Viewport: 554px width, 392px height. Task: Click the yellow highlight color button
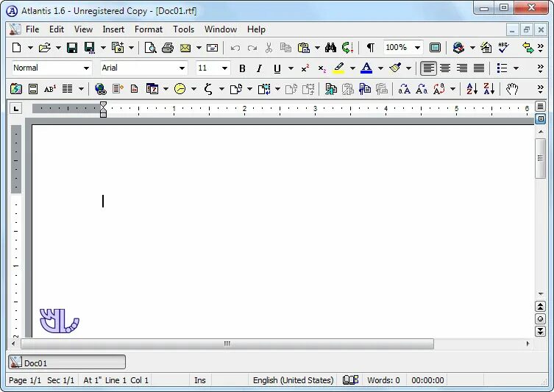(x=338, y=68)
